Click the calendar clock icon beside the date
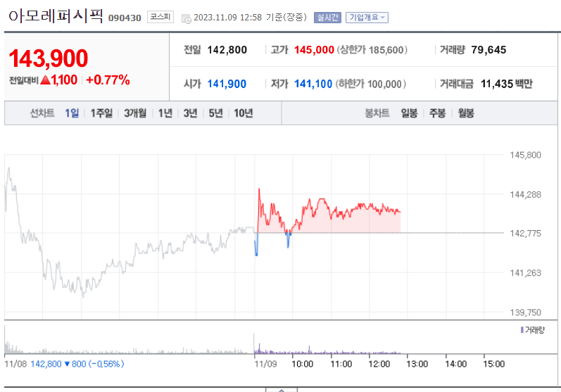561x392 pixels. click(x=187, y=18)
